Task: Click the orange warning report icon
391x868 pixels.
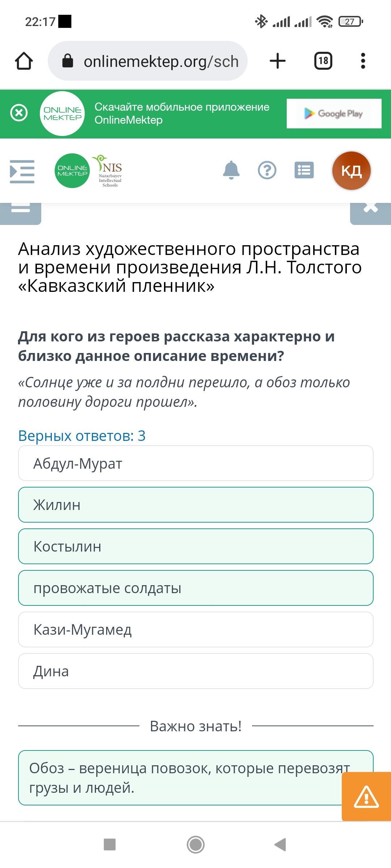Action: [x=366, y=797]
